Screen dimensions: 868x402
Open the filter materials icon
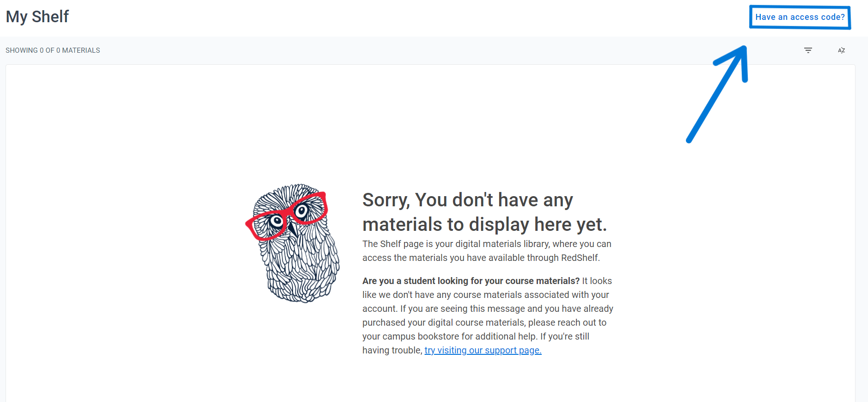tap(808, 50)
